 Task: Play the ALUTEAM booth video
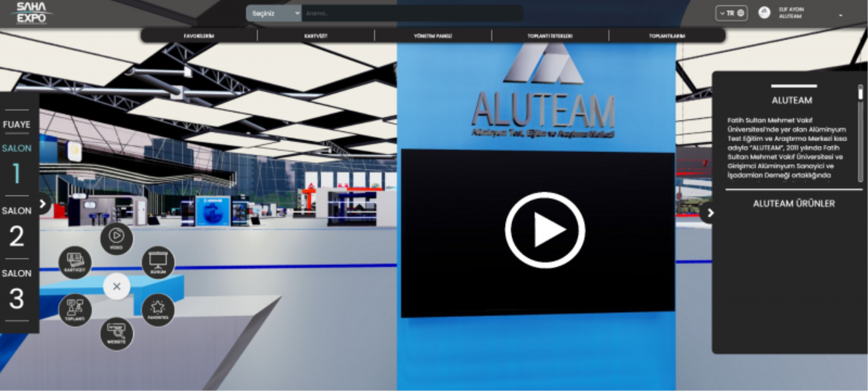pyautogui.click(x=545, y=230)
